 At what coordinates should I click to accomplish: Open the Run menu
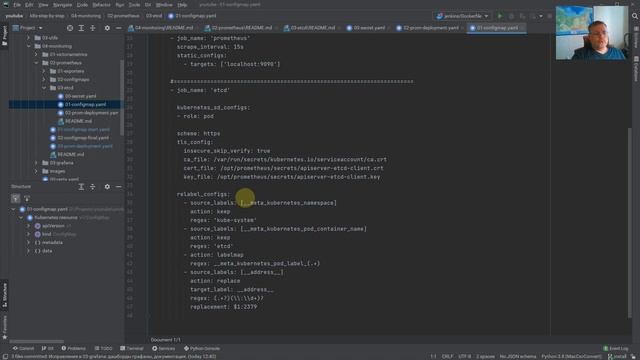(x=120, y=5)
